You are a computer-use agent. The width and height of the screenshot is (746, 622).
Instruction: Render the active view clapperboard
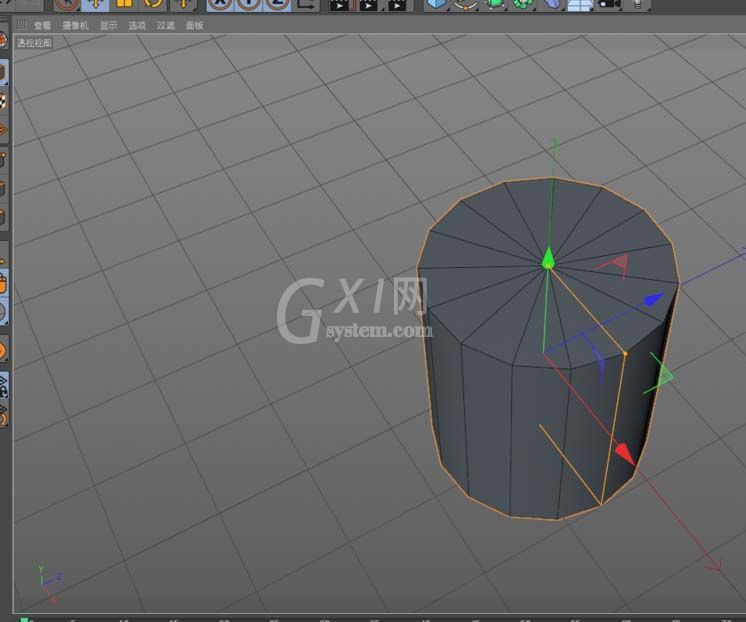click(339, 4)
